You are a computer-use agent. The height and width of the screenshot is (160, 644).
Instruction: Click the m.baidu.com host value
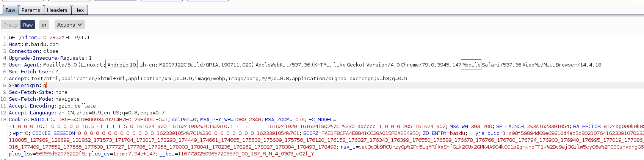(x=42, y=44)
